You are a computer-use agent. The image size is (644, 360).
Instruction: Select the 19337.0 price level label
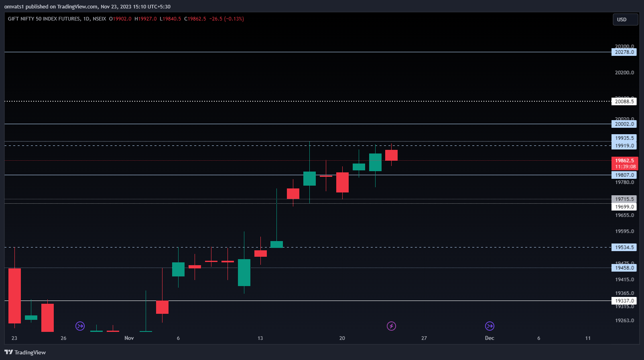624,301
